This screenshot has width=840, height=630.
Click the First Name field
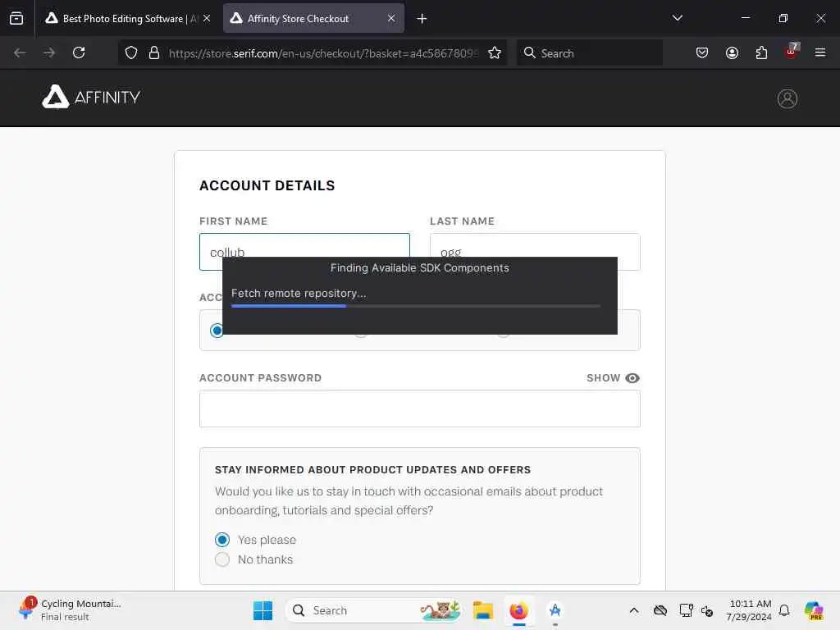click(304, 252)
